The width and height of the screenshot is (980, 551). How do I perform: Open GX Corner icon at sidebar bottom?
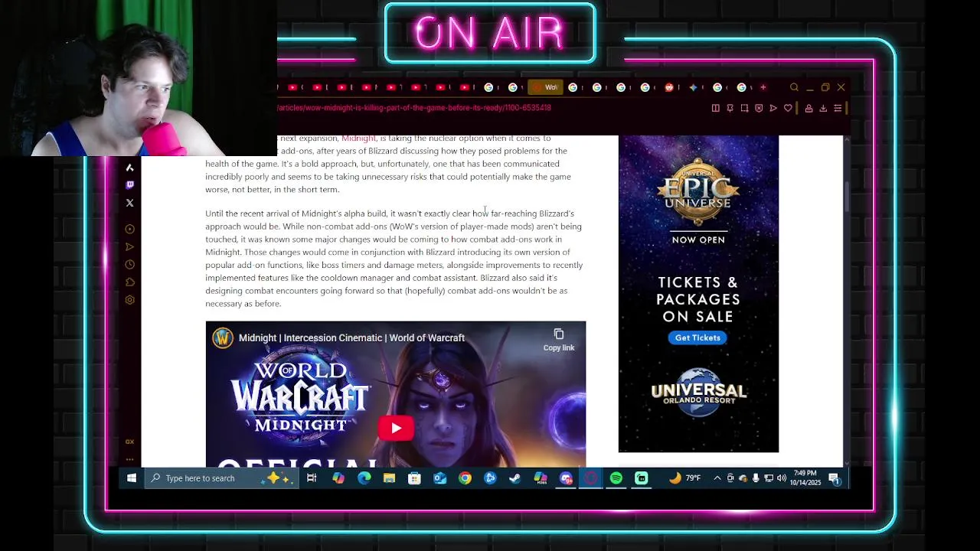click(129, 442)
